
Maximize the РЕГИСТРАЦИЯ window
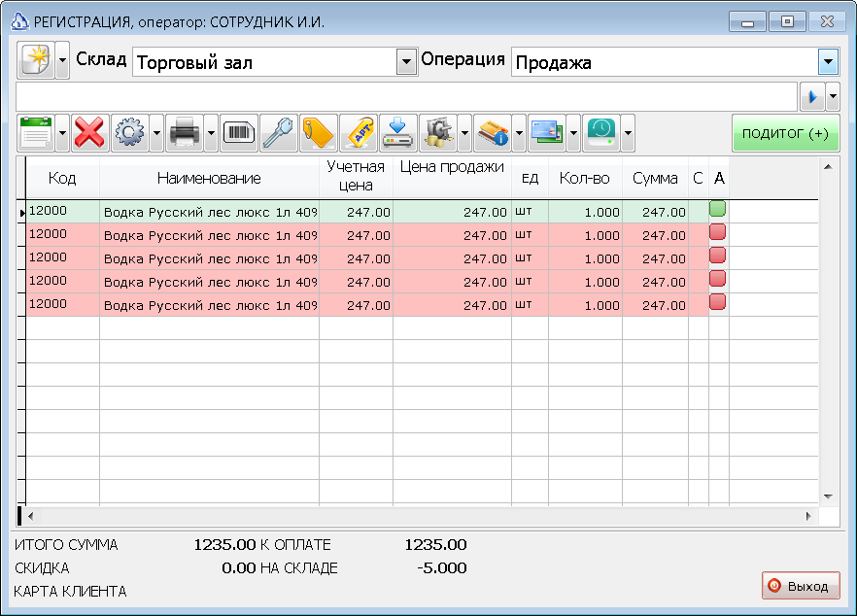pyautogui.click(x=787, y=22)
